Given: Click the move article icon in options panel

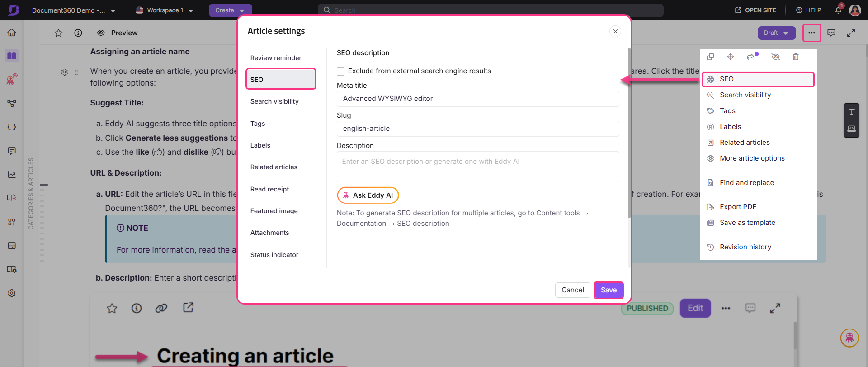Looking at the screenshot, I should [x=730, y=57].
